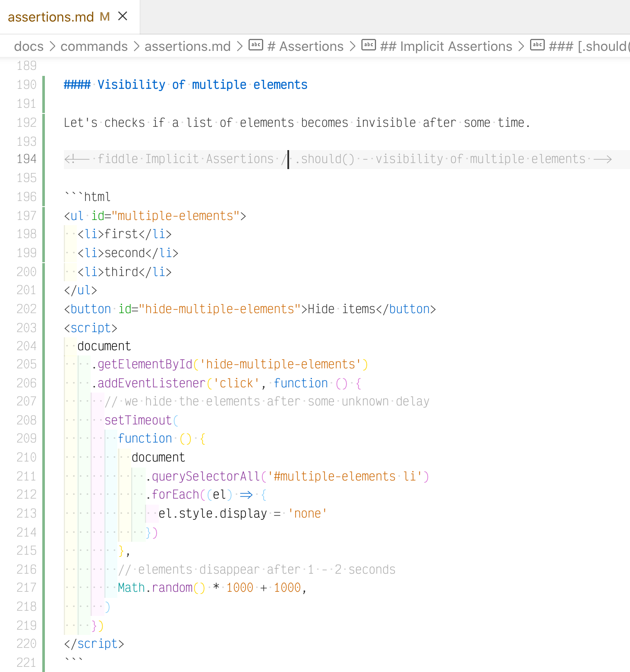Click the '.getElementById' call
The width and height of the screenshot is (630, 672).
tap(142, 364)
